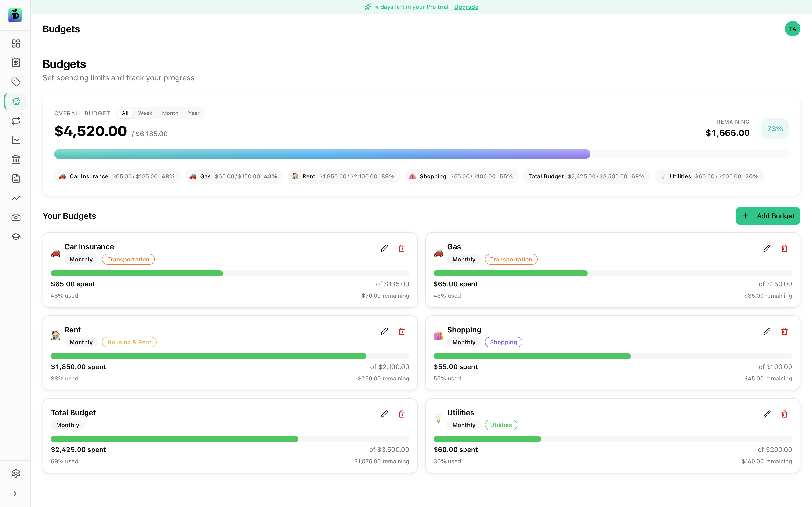Screen dimensions: 812x507
Task: Click the tags icon in sidebar
Action: pyautogui.click(x=16, y=82)
